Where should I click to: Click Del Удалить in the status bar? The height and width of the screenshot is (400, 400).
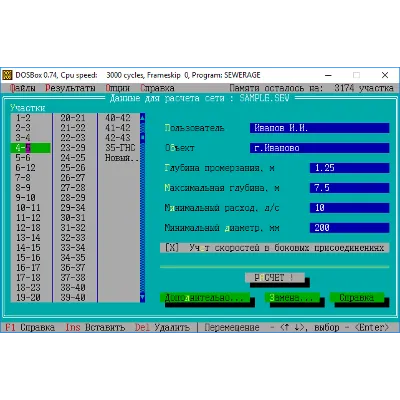pyautogui.click(x=162, y=327)
